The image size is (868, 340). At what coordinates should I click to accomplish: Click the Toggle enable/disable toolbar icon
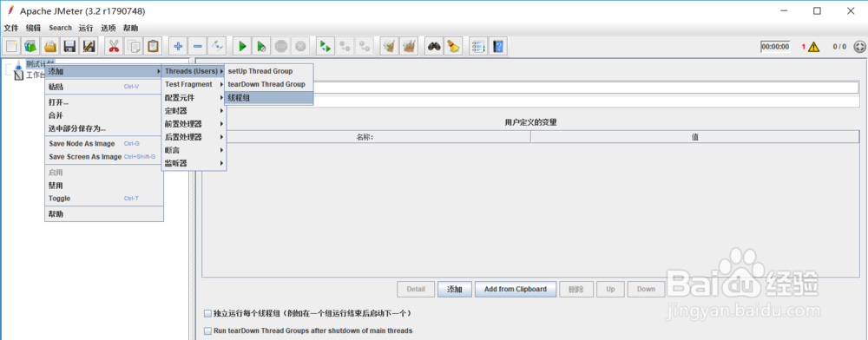pos(217,47)
